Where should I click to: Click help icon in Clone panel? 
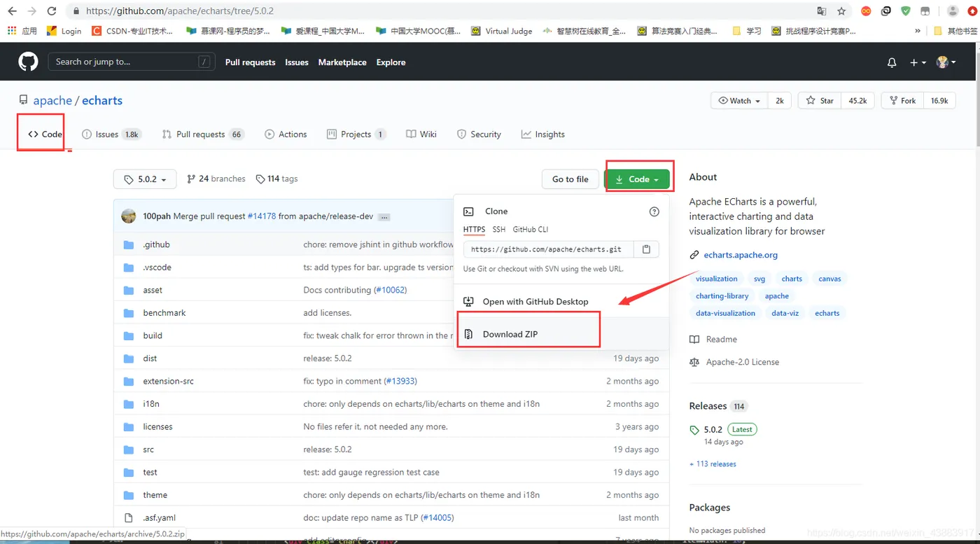[x=654, y=211]
